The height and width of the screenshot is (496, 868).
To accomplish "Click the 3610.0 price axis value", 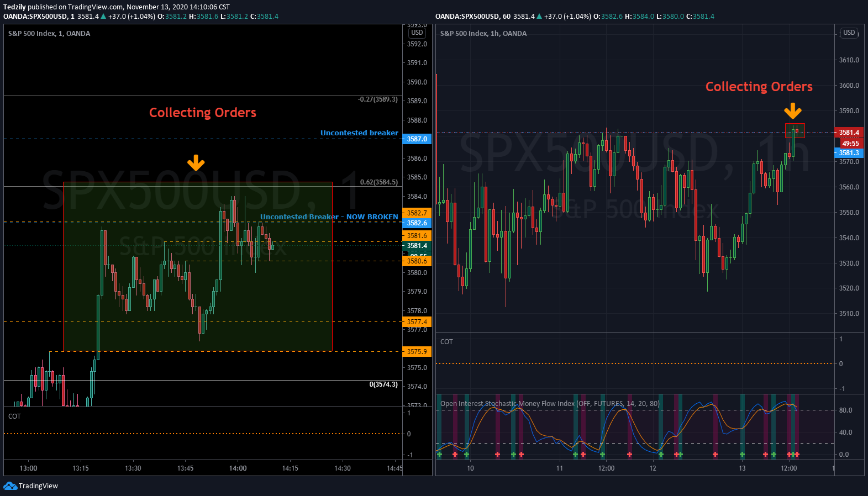I will tap(849, 60).
